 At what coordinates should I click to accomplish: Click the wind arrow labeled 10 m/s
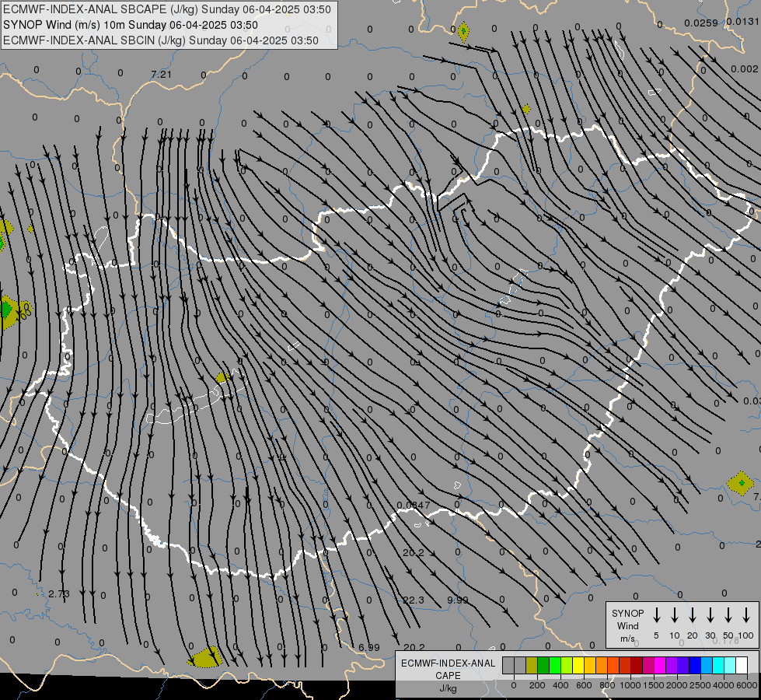click(675, 615)
